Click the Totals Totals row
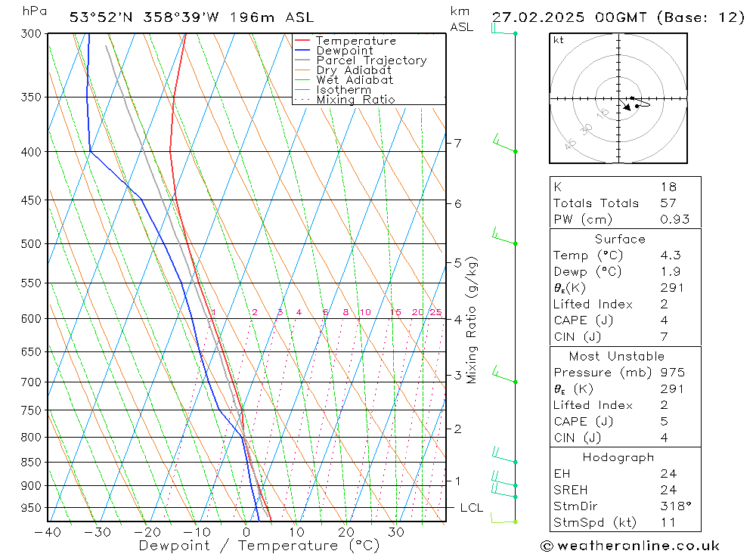 pyautogui.click(x=625, y=203)
